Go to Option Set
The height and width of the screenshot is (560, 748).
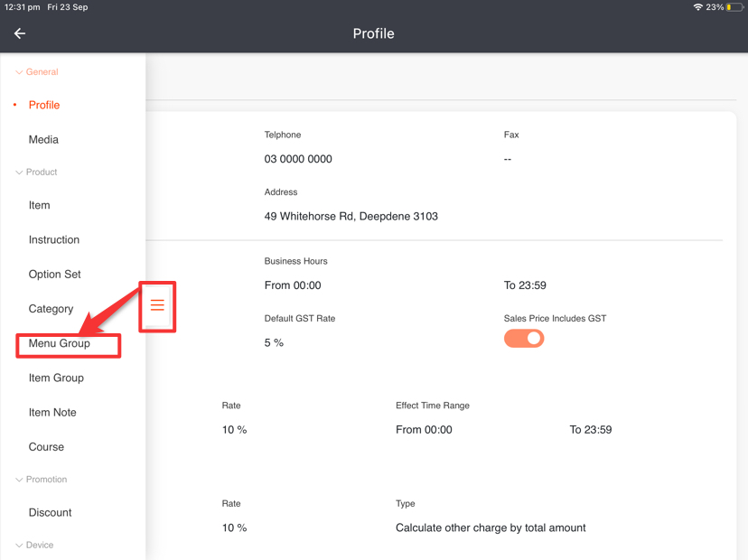click(x=55, y=275)
